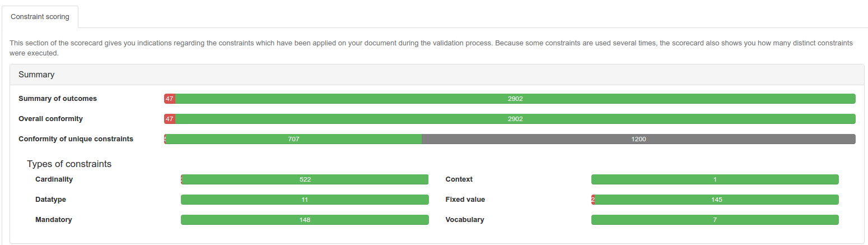Viewport: 868px width, 245px height.
Task: Select the green 145 Fixed value segment
Action: click(x=717, y=200)
